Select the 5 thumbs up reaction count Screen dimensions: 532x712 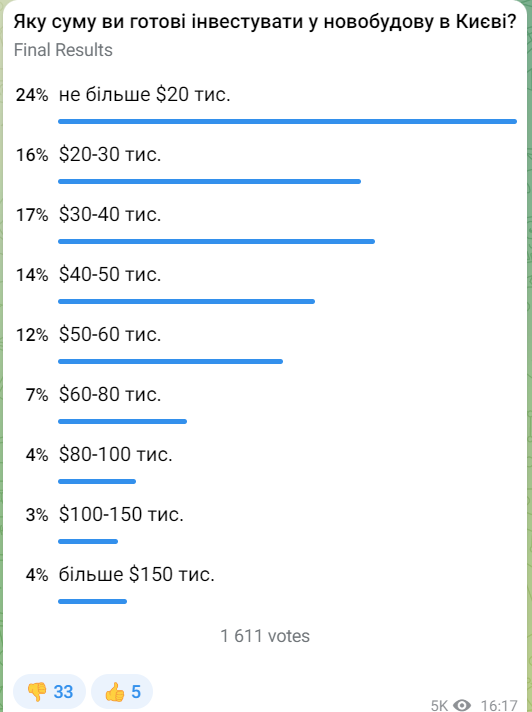136,692
